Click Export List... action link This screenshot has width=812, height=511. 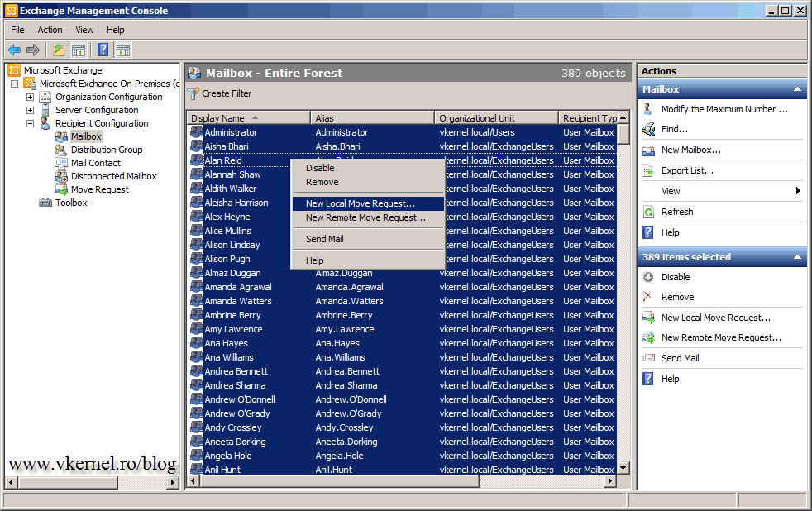(687, 171)
